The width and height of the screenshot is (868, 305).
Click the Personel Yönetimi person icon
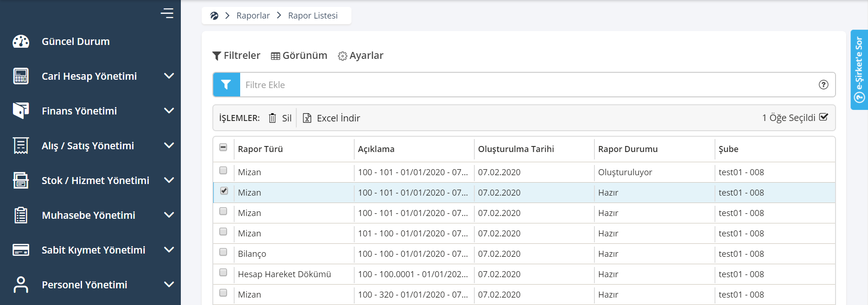tap(21, 285)
